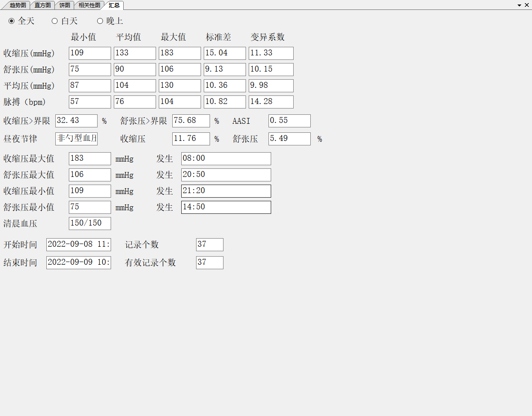
Task: Click the AASI value field
Action: 289,121
